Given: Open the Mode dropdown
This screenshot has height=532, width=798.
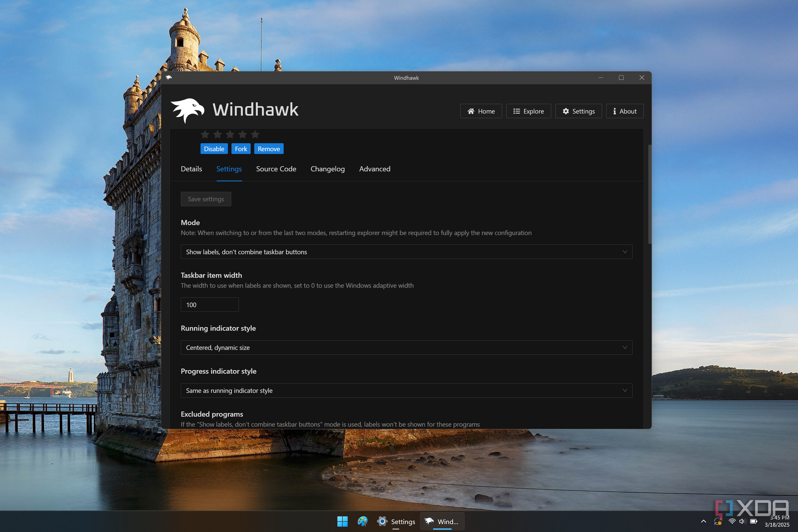Looking at the screenshot, I should coord(406,252).
